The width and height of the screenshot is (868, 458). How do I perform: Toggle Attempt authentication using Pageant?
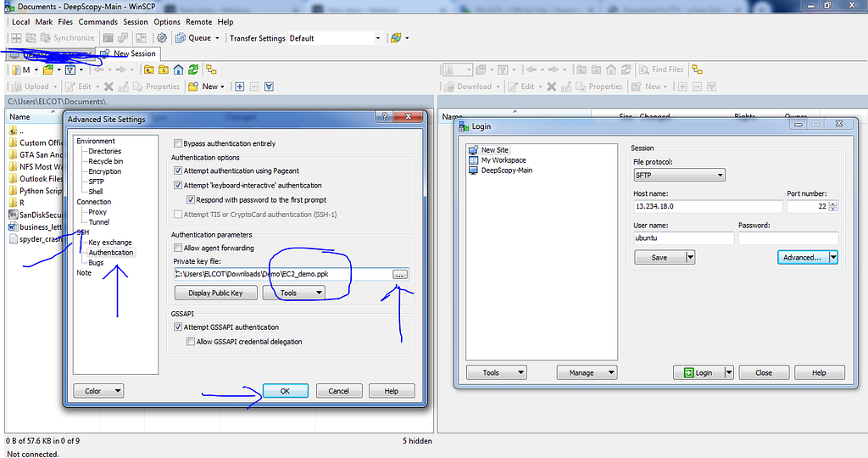click(x=178, y=170)
